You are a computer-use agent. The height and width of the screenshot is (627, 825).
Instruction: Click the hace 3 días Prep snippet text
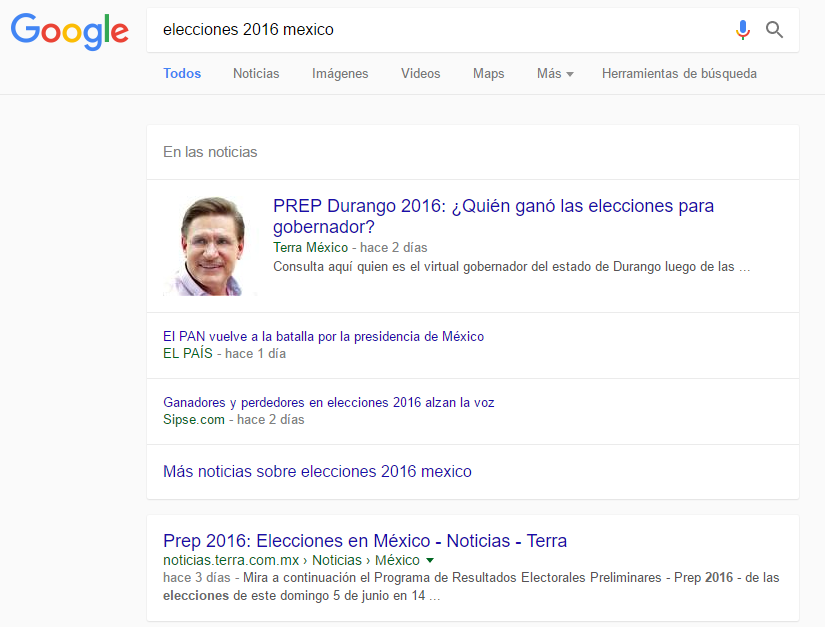click(x=471, y=586)
